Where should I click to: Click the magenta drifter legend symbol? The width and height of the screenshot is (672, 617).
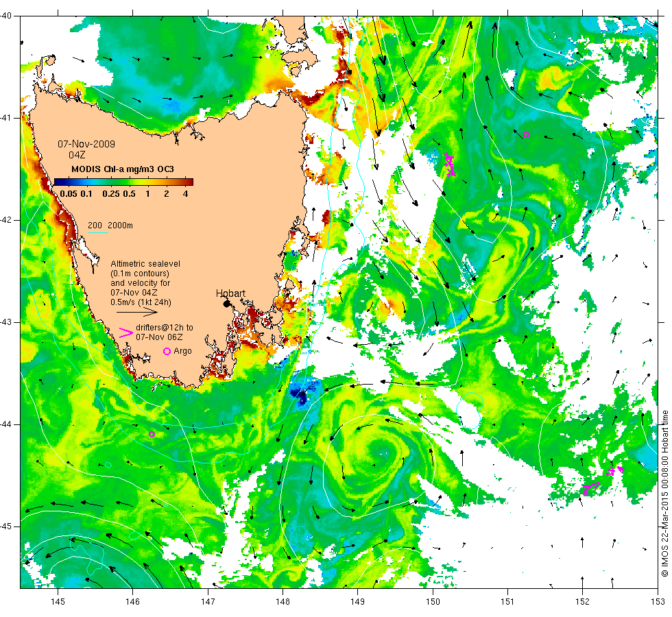(126, 332)
